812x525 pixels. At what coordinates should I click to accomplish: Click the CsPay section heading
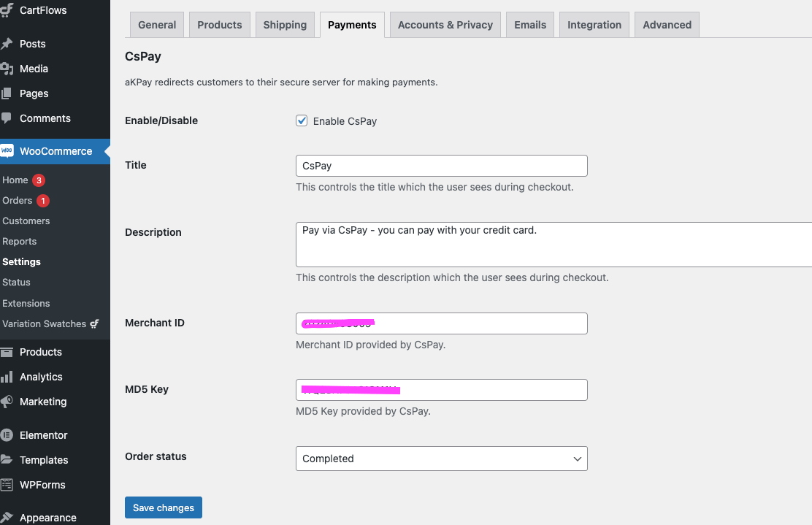143,56
